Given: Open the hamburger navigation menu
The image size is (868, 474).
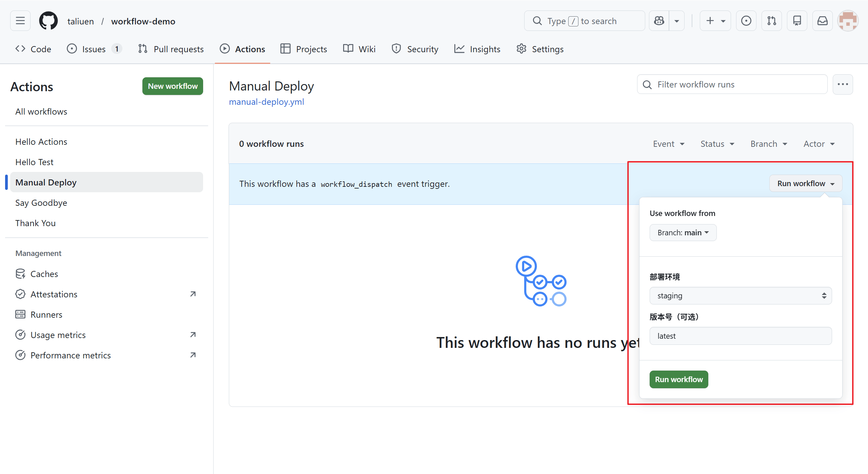Looking at the screenshot, I should (20, 21).
